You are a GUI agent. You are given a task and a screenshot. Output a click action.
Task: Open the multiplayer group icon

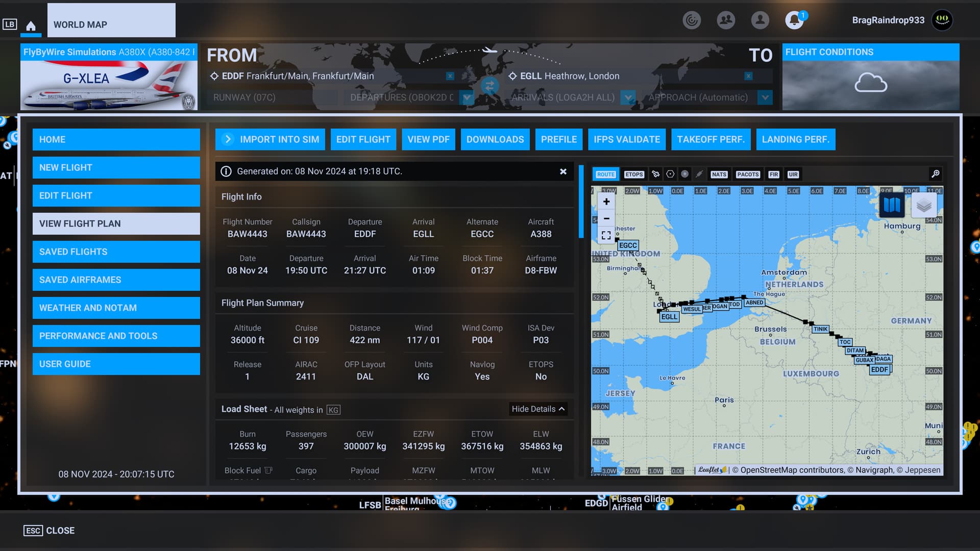coord(726,20)
